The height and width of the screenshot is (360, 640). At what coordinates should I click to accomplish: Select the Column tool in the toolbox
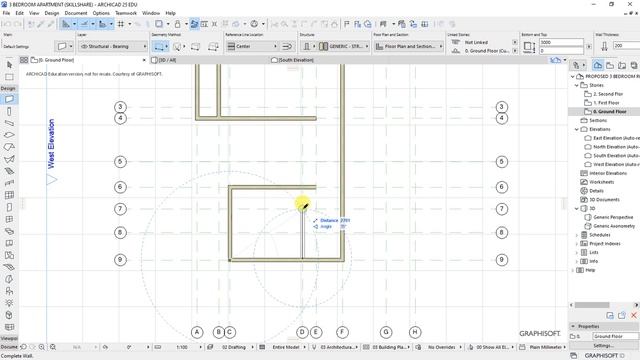click(9, 111)
